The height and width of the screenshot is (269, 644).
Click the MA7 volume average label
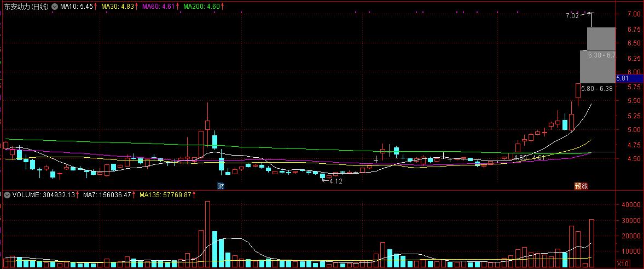[107, 194]
